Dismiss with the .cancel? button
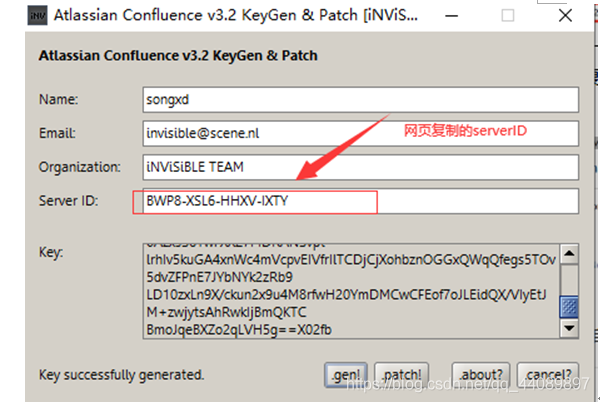 pyautogui.click(x=548, y=375)
